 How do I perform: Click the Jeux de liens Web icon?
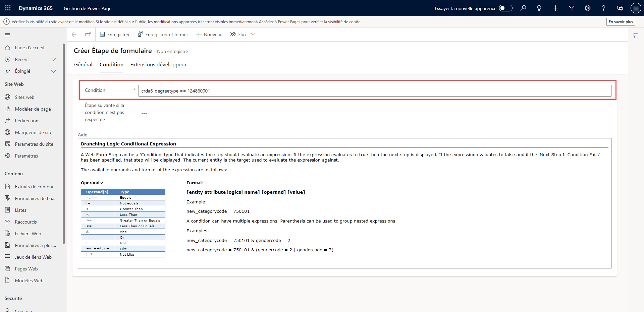pyautogui.click(x=8, y=257)
